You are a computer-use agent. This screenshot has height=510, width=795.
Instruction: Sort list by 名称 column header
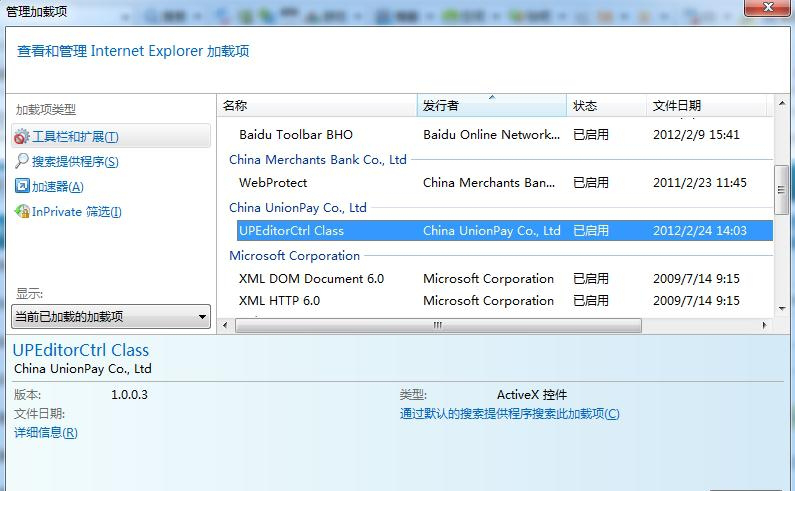(317, 105)
